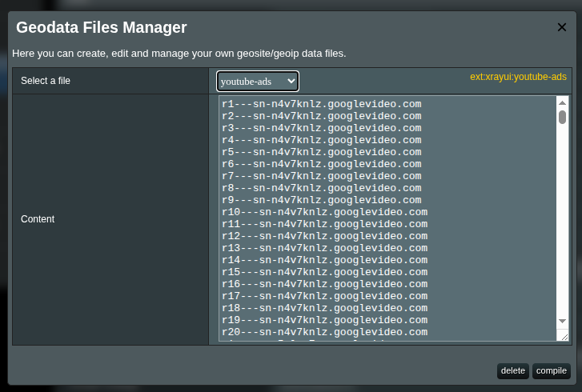Click the delete button
The height and width of the screenshot is (392, 582).
[x=512, y=371]
